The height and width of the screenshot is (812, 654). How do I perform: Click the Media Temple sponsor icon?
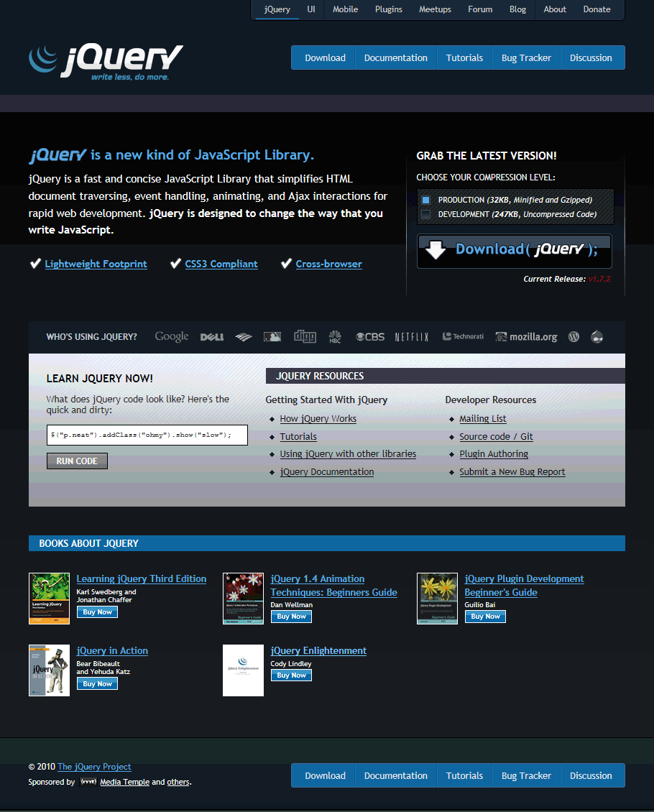(x=88, y=782)
